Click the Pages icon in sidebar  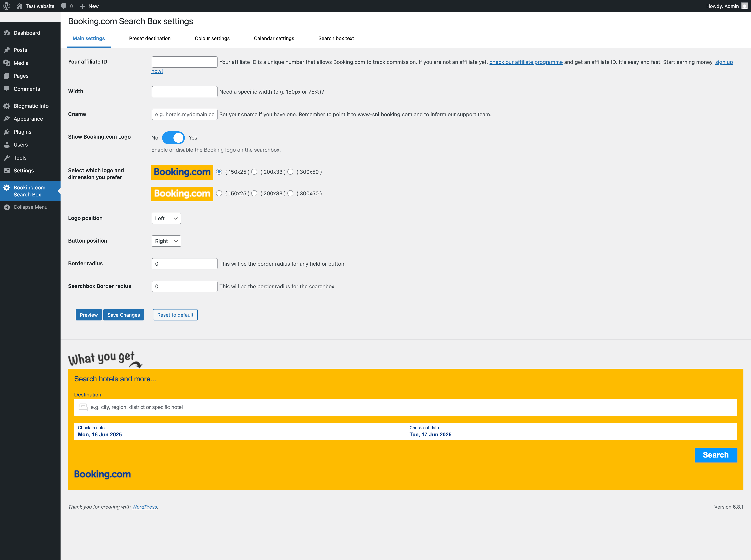tap(7, 76)
